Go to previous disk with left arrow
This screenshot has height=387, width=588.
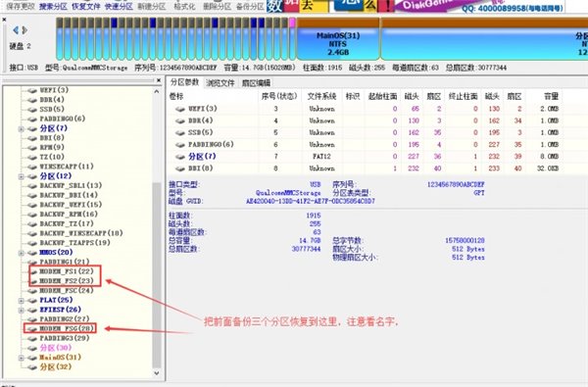(x=16, y=30)
